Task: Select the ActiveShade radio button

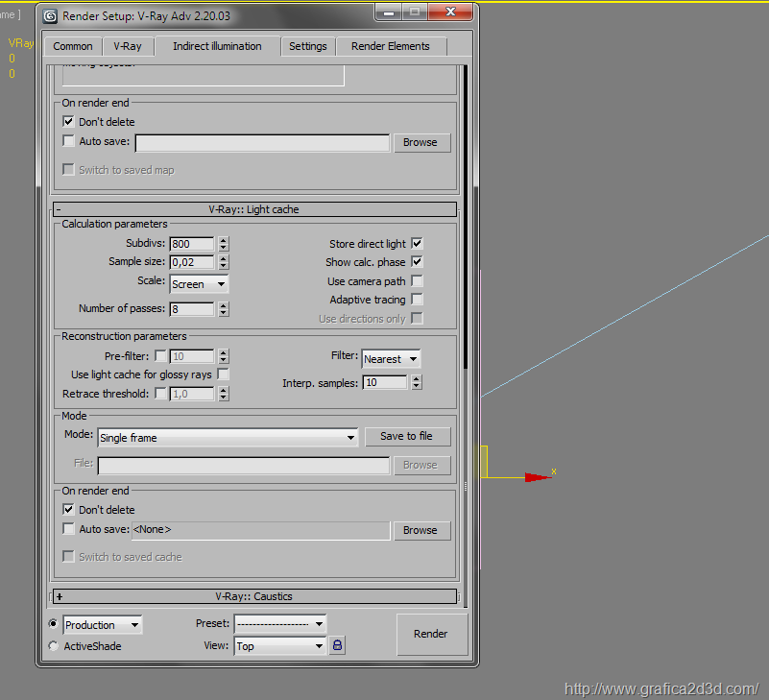Action: click(53, 645)
